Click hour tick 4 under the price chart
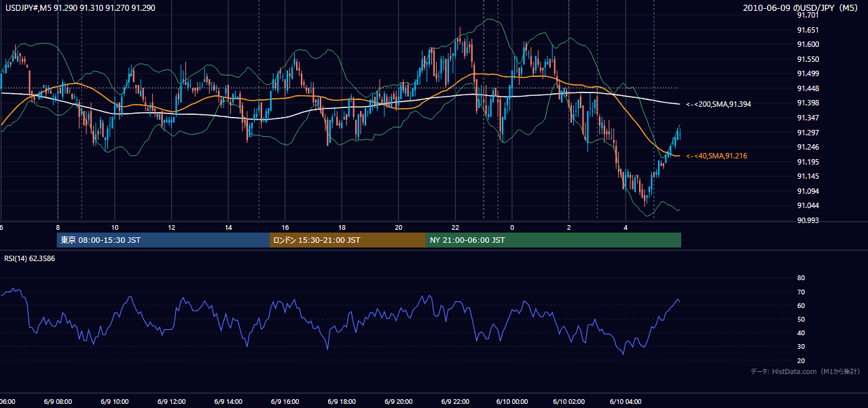Viewport: 868px width, 408px height. click(626, 227)
